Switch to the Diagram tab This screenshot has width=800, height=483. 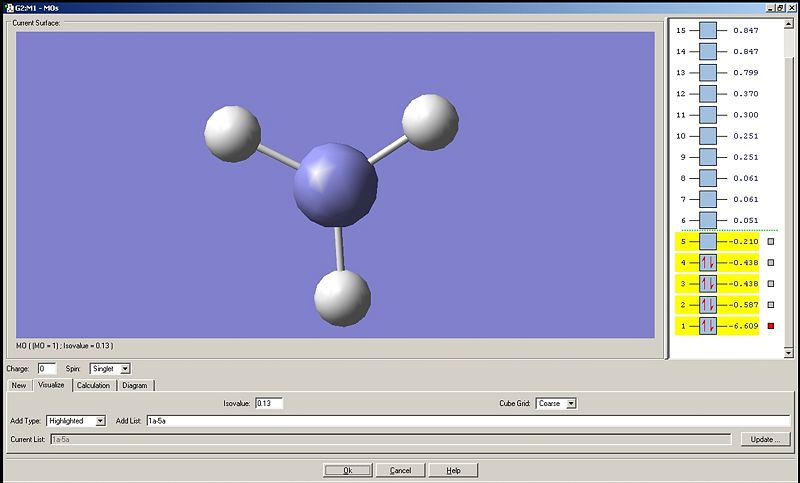point(135,386)
